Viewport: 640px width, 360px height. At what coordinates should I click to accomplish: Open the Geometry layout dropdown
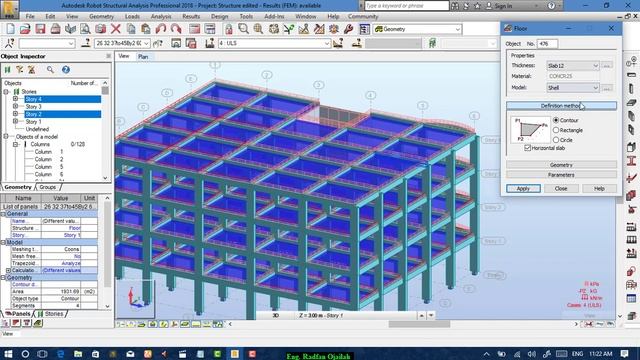tap(458, 29)
